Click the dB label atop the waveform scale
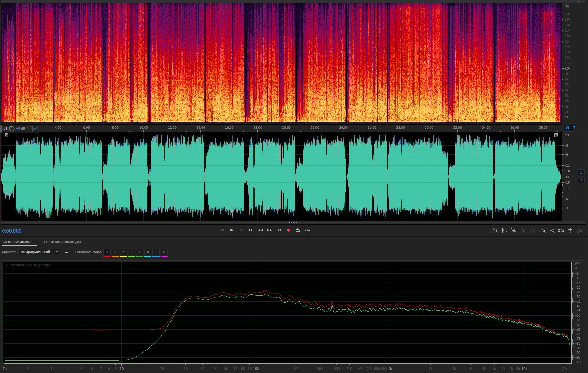588x373 pixels. [x=567, y=135]
